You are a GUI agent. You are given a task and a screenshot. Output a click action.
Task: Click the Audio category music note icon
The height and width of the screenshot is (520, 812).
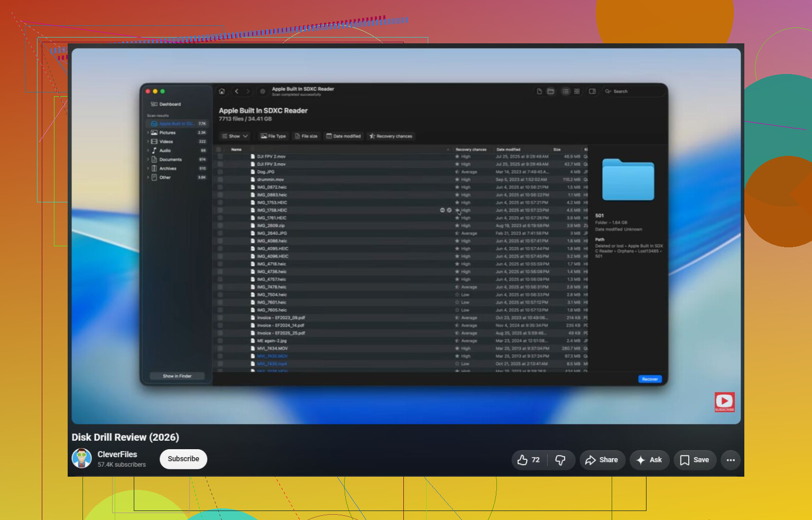(x=154, y=151)
